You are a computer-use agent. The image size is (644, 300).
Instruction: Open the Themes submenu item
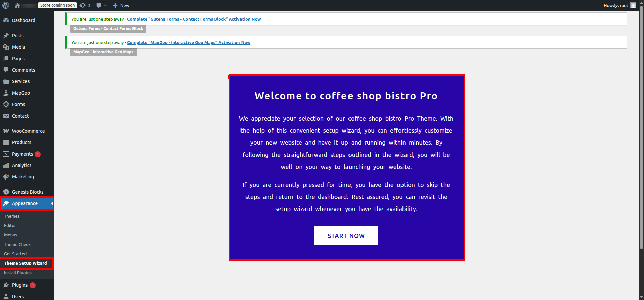point(12,216)
